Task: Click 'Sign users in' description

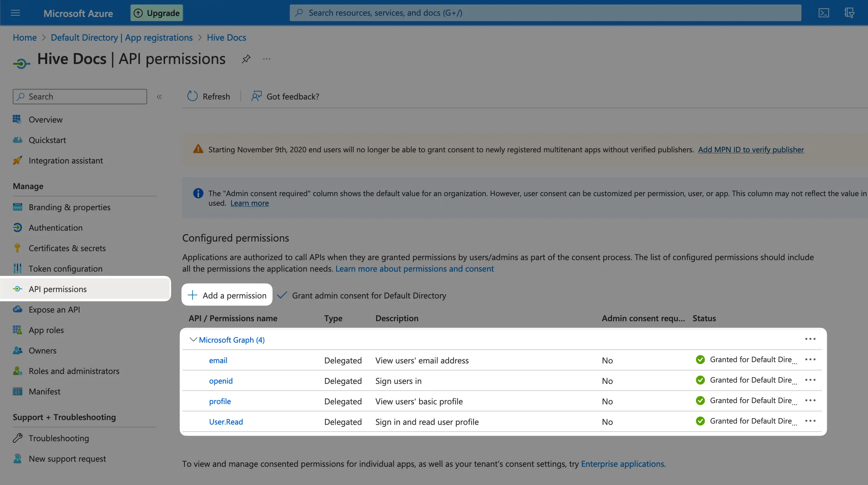Action: pyautogui.click(x=398, y=381)
